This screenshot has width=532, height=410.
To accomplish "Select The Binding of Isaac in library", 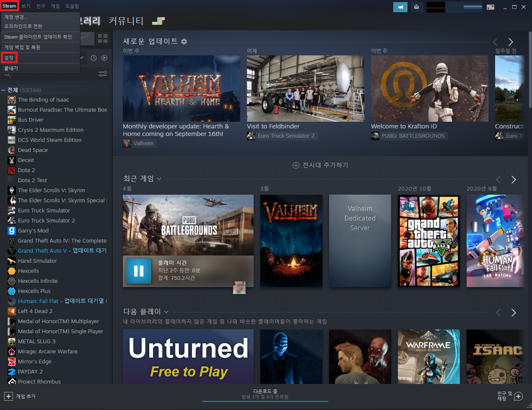I will tap(44, 100).
